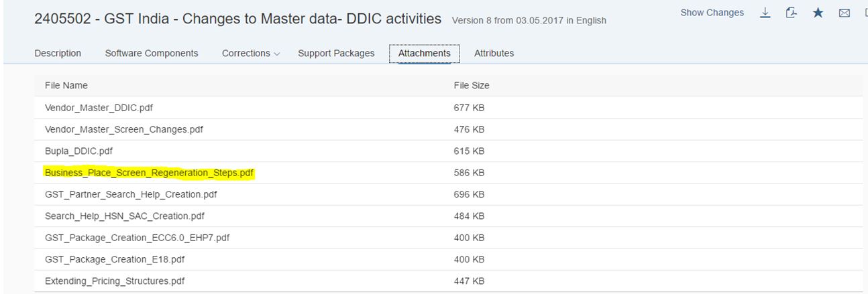
Task: Open GST_Partner_Search_Help_Creation.pdf
Action: point(131,195)
